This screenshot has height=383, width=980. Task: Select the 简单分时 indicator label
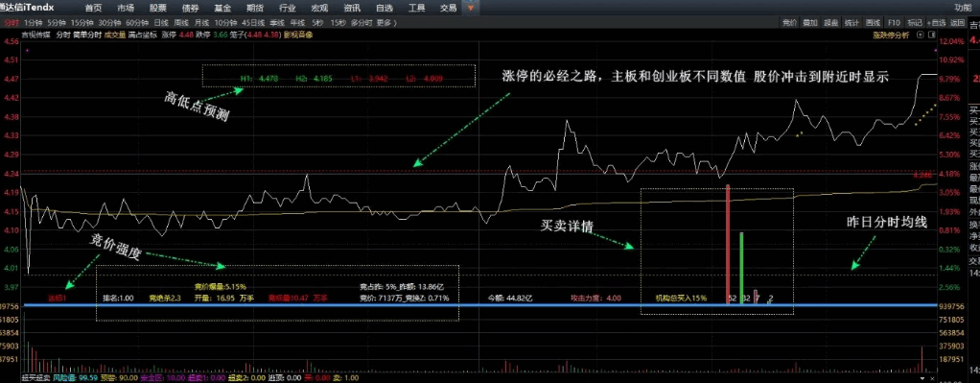(87, 36)
